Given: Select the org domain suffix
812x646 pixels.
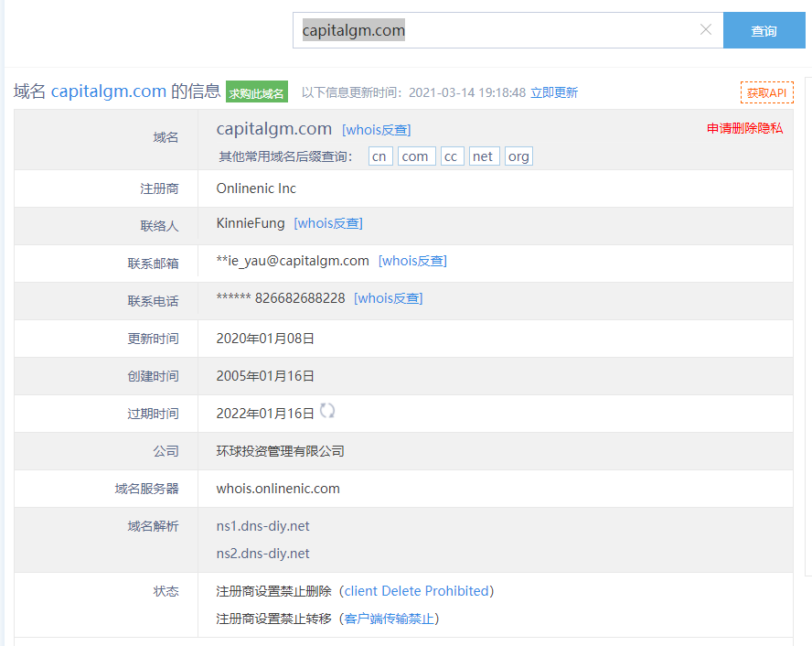Looking at the screenshot, I should [518, 156].
